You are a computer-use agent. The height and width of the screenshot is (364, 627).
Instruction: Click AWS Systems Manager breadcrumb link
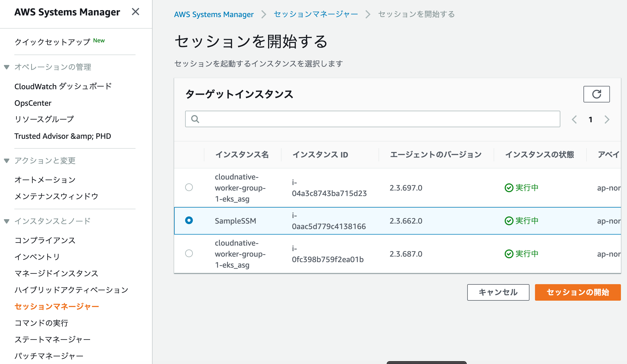pyautogui.click(x=214, y=14)
